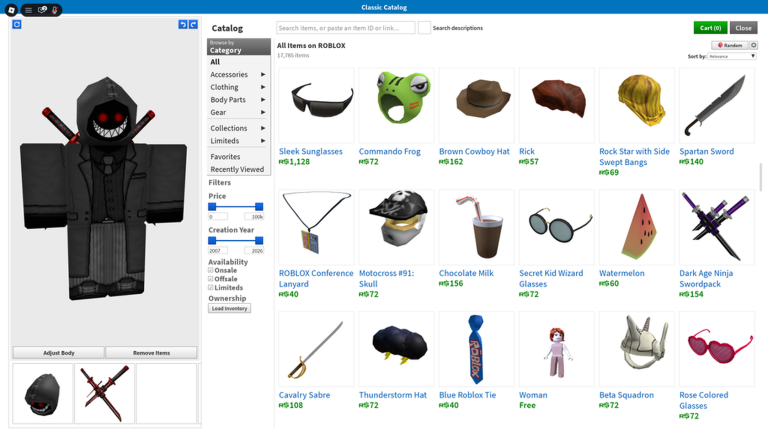Open the hamburger menu in top bar

(28, 10)
